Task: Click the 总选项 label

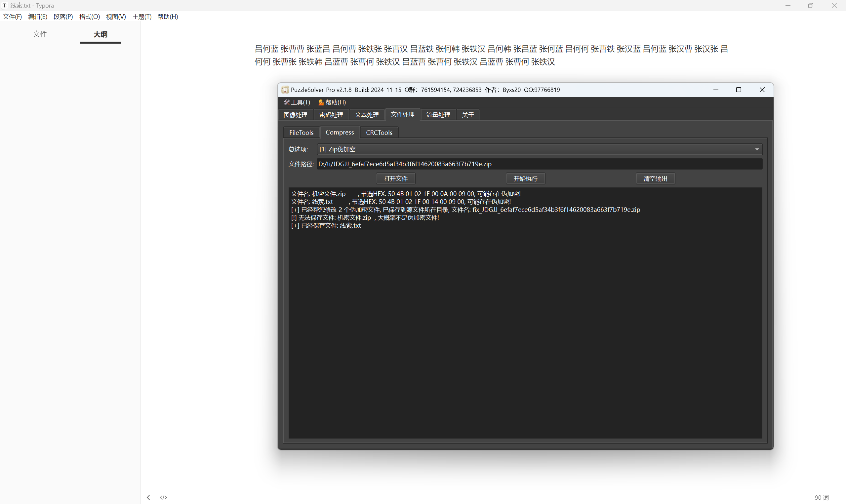Action: pos(298,149)
